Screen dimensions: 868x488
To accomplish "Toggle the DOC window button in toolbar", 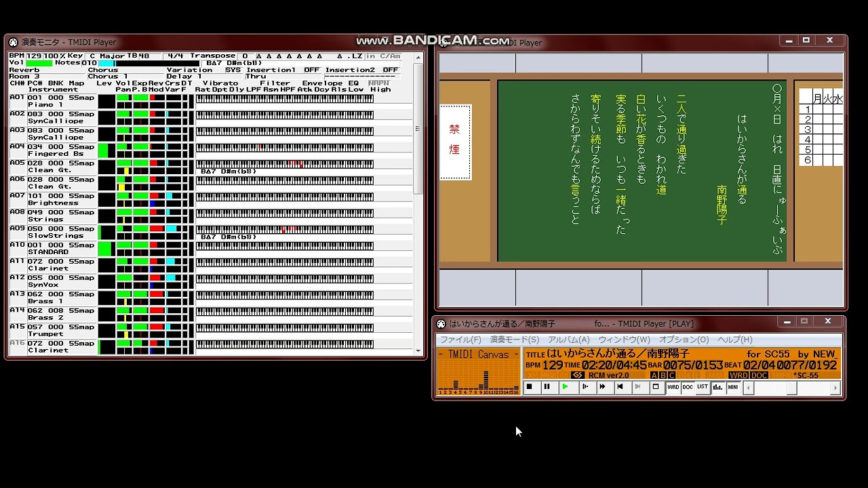I will (688, 387).
